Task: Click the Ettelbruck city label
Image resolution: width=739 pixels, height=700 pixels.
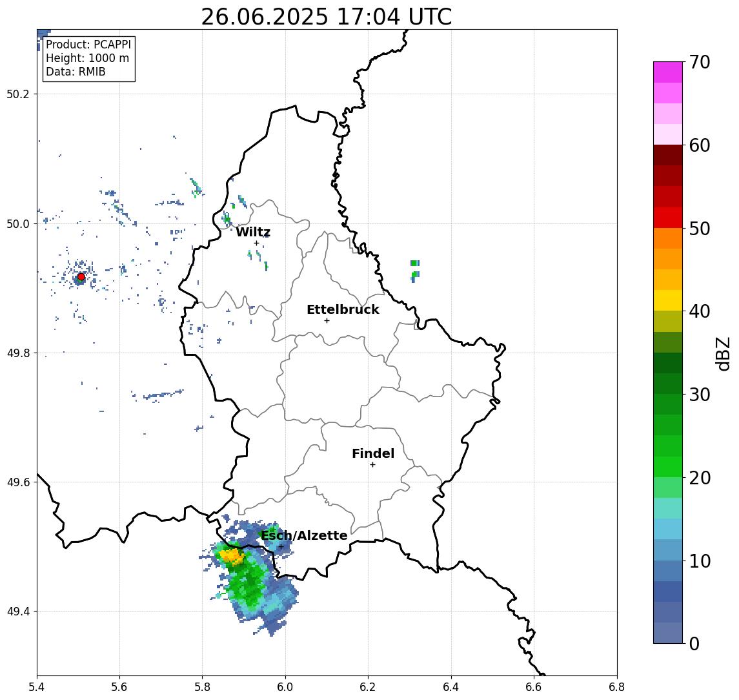Action: coord(343,309)
